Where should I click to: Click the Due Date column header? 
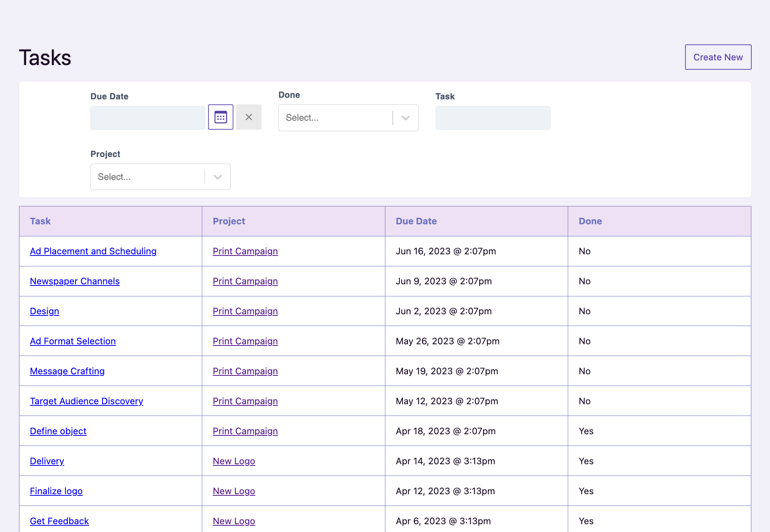(x=416, y=221)
